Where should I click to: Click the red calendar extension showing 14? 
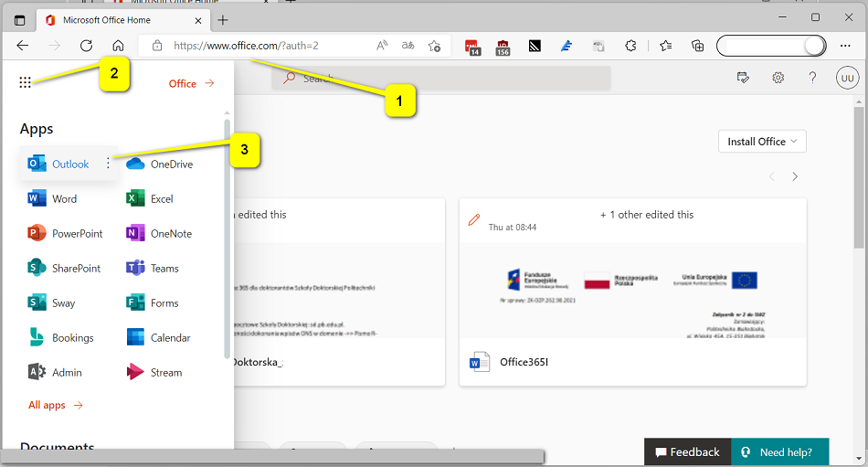point(472,48)
